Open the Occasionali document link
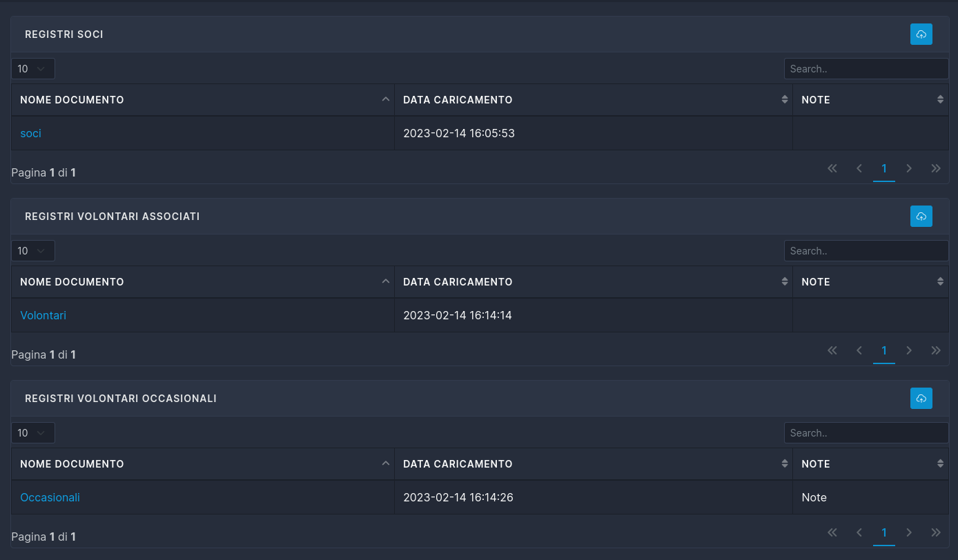Viewport: 958px width, 560px height. (50, 497)
